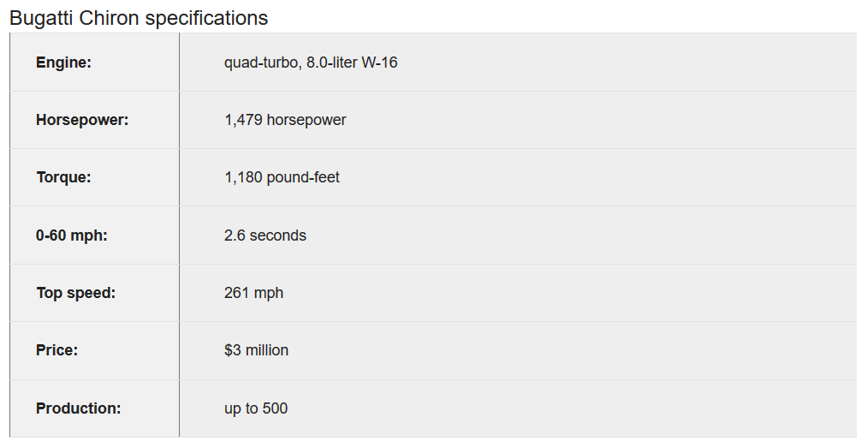The width and height of the screenshot is (868, 447).
Task: Click the word Chiron in heading
Action: pyautogui.click(x=109, y=18)
